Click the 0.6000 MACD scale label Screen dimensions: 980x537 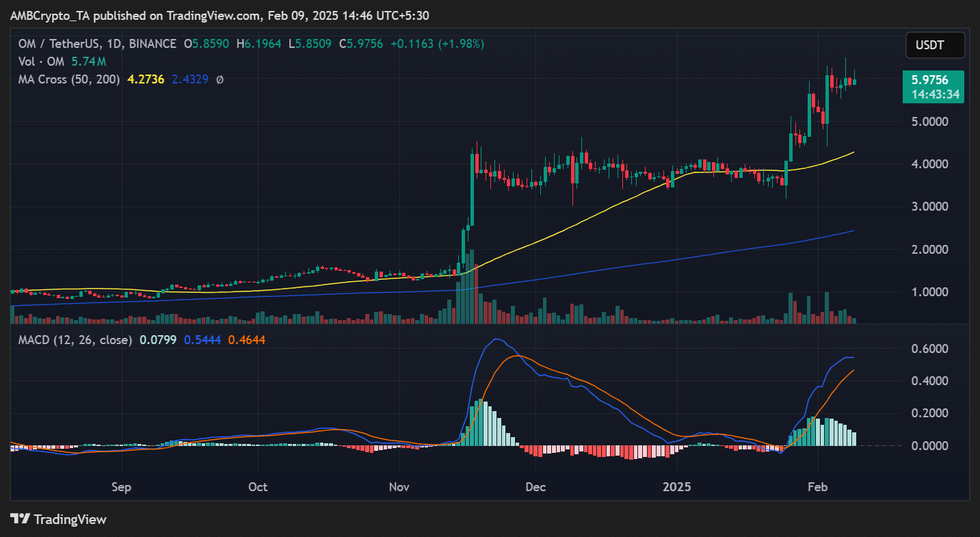pyautogui.click(x=933, y=349)
